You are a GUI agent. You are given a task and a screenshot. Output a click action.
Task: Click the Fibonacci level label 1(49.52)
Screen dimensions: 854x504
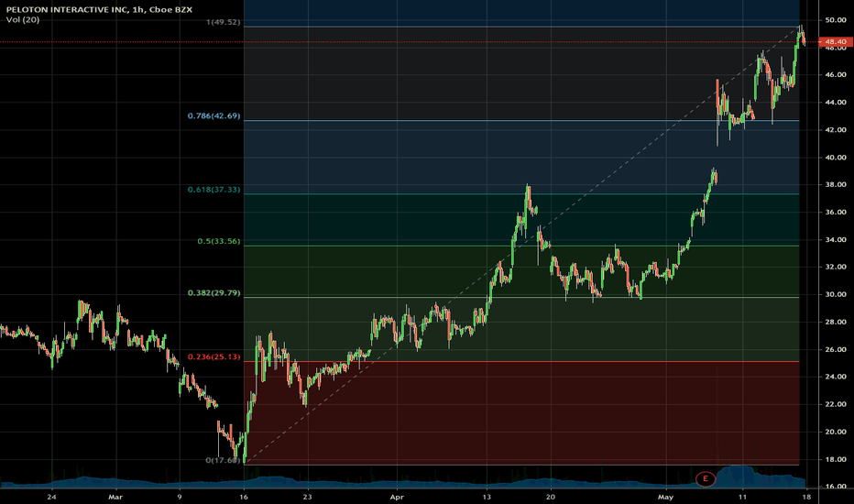[223, 22]
